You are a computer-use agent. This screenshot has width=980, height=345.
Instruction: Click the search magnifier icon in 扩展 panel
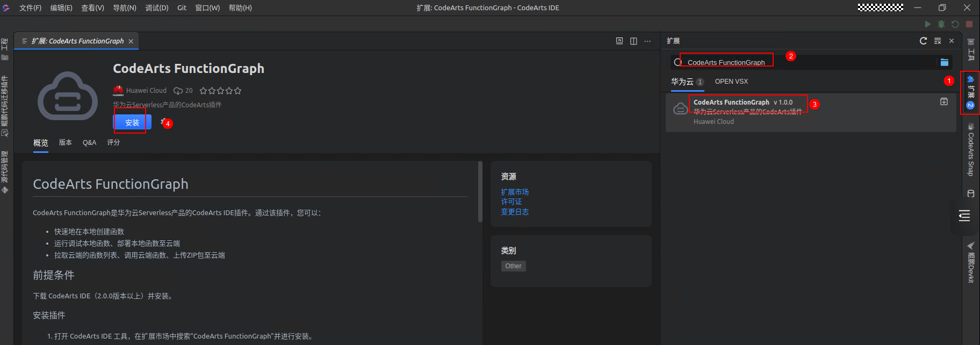(678, 62)
